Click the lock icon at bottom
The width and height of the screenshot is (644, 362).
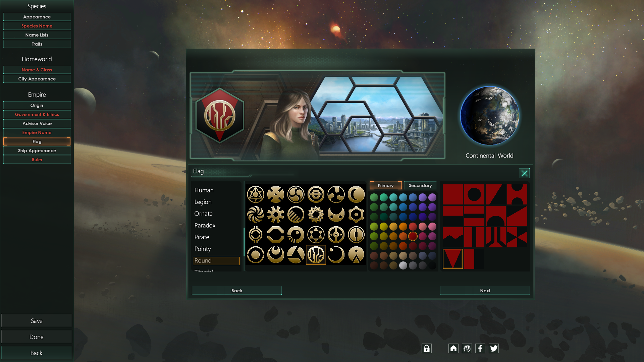pos(426,349)
